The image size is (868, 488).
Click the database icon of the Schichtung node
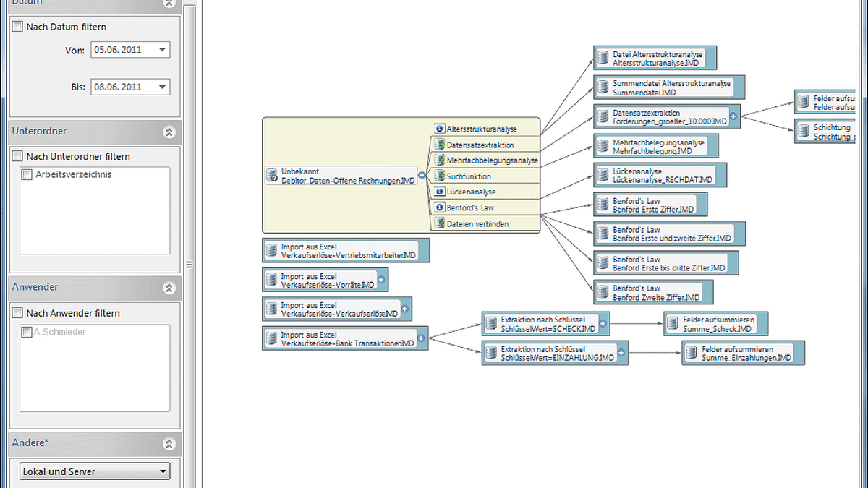pos(804,132)
